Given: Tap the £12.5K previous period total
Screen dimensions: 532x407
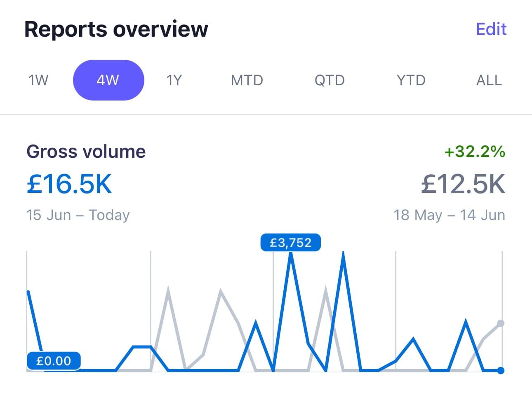Looking at the screenshot, I should [463, 184].
